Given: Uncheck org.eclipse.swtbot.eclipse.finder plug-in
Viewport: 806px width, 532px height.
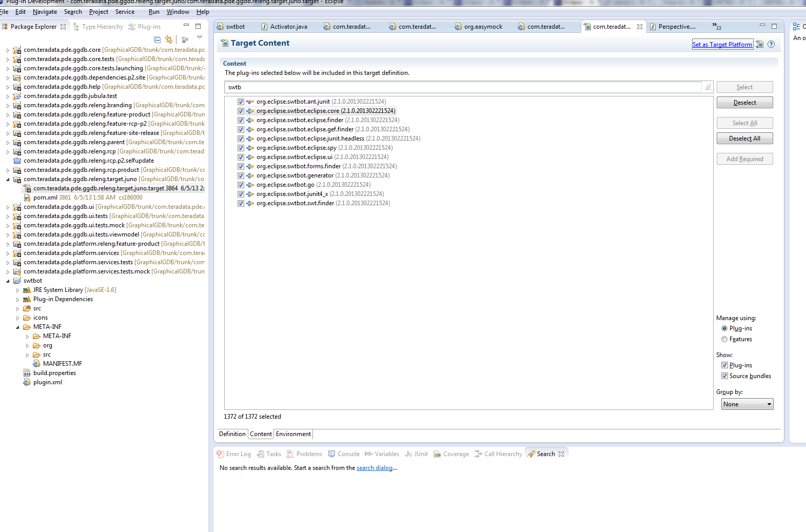Looking at the screenshot, I should pyautogui.click(x=241, y=120).
